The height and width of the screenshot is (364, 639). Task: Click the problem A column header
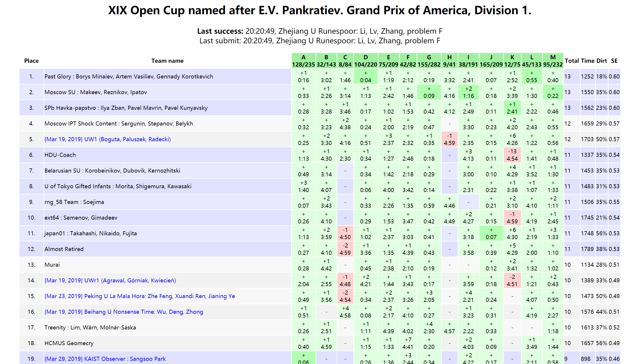[x=303, y=61]
